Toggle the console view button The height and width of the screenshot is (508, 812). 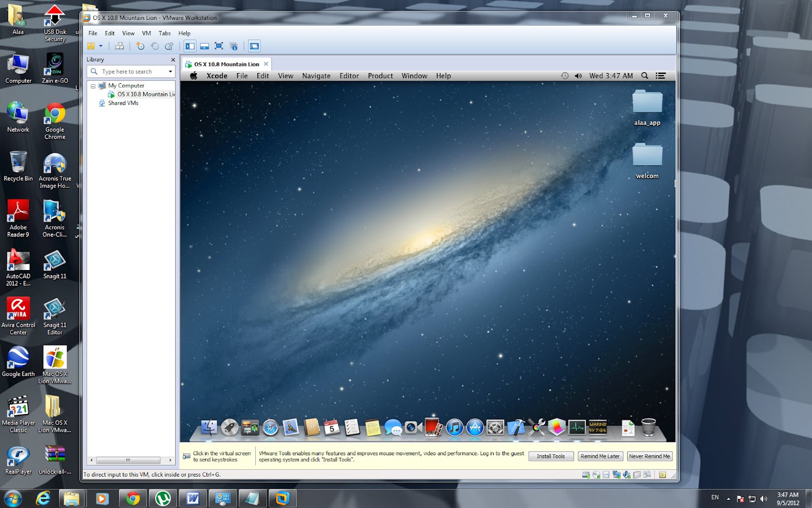(254, 46)
